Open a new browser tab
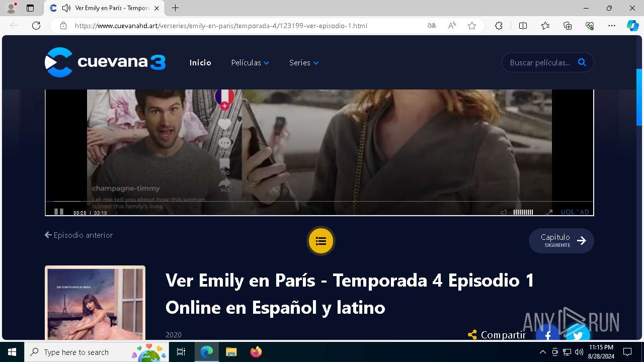Screen dimensions: 644x362 point(175,8)
